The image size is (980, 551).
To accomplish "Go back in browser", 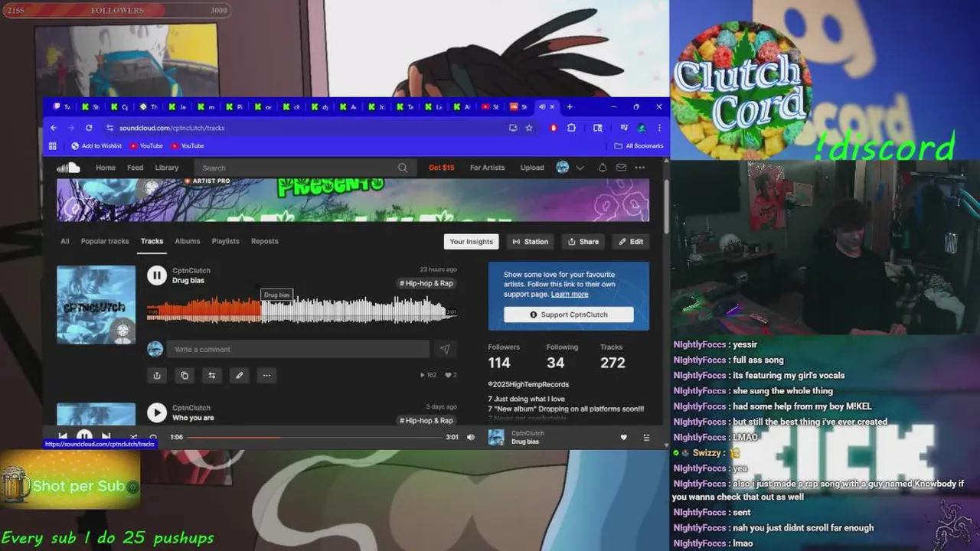I will point(54,128).
